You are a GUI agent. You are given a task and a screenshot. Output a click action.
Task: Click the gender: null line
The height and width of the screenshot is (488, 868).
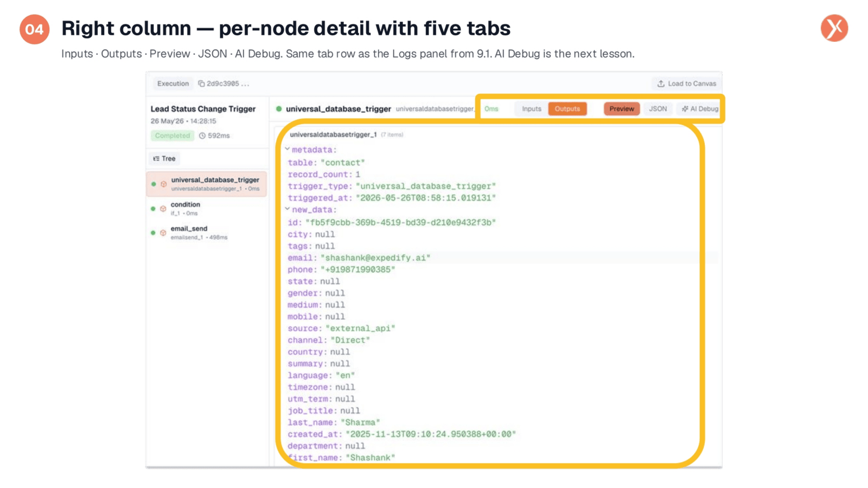pos(316,293)
